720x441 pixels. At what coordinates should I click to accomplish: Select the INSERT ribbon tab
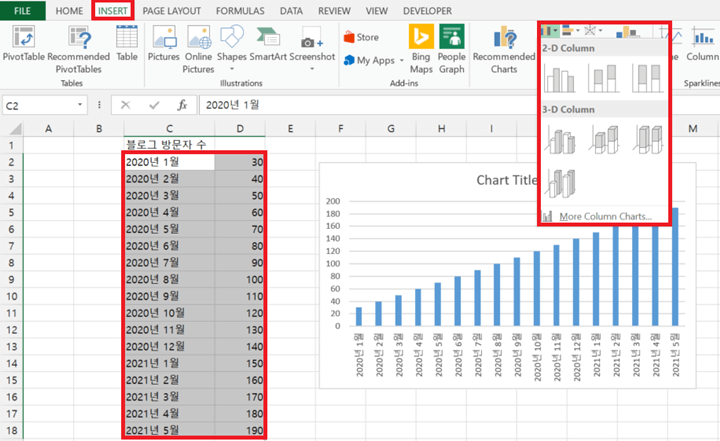(112, 11)
